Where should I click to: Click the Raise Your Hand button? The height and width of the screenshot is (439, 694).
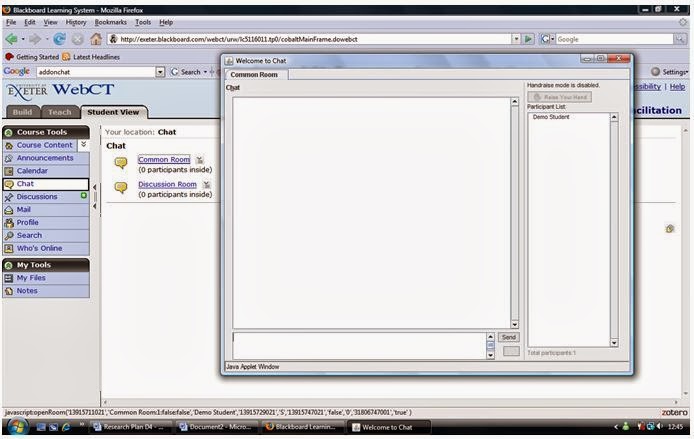point(559,97)
